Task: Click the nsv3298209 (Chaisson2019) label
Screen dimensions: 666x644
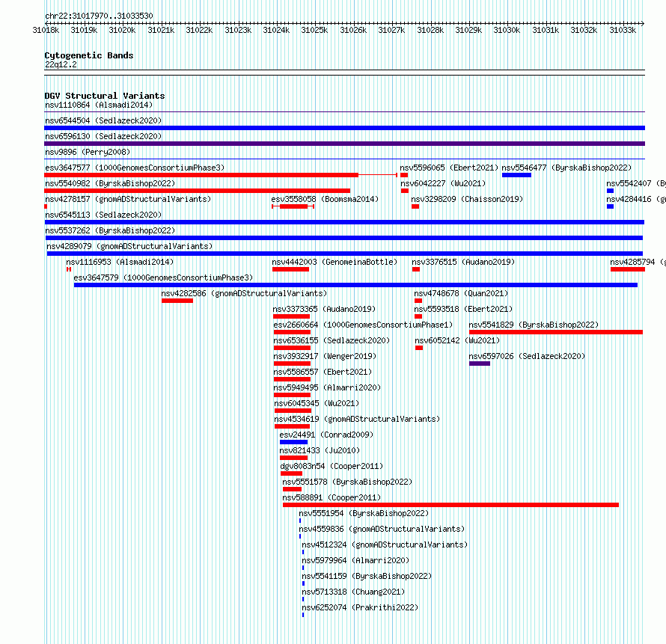Action: point(467,199)
